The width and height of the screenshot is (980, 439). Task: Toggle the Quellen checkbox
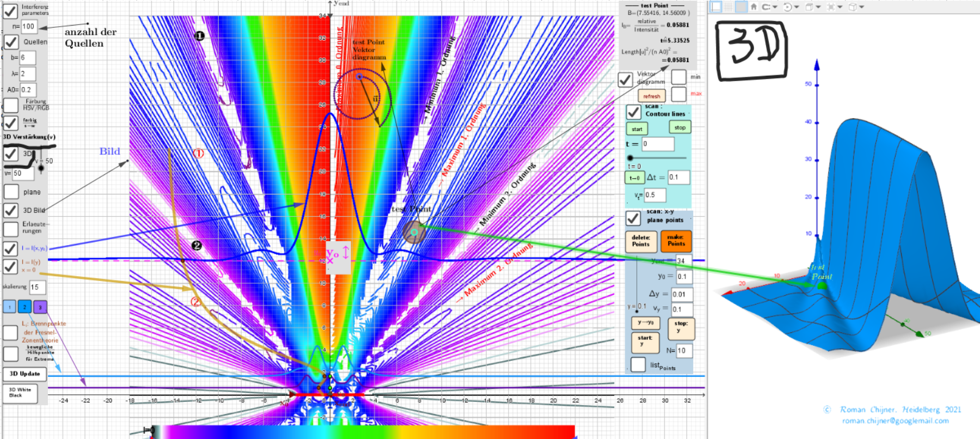pyautogui.click(x=11, y=41)
